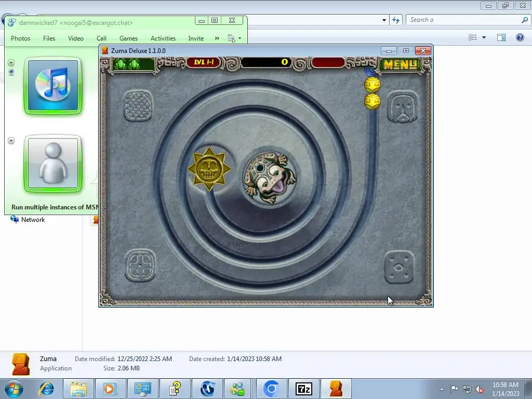Screen dimensions: 532x399
Task: Click the muted volume icon in tray
Action: pyautogui.click(x=480, y=390)
